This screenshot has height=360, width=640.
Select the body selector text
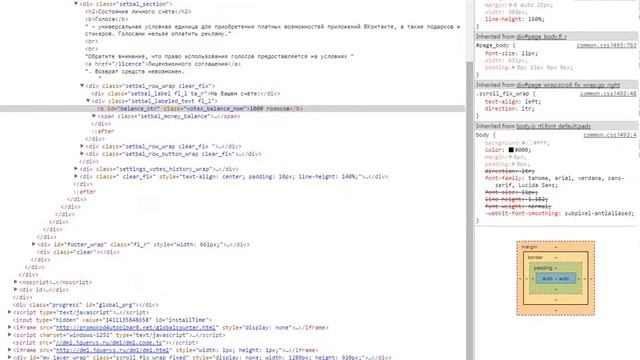pyautogui.click(x=482, y=134)
